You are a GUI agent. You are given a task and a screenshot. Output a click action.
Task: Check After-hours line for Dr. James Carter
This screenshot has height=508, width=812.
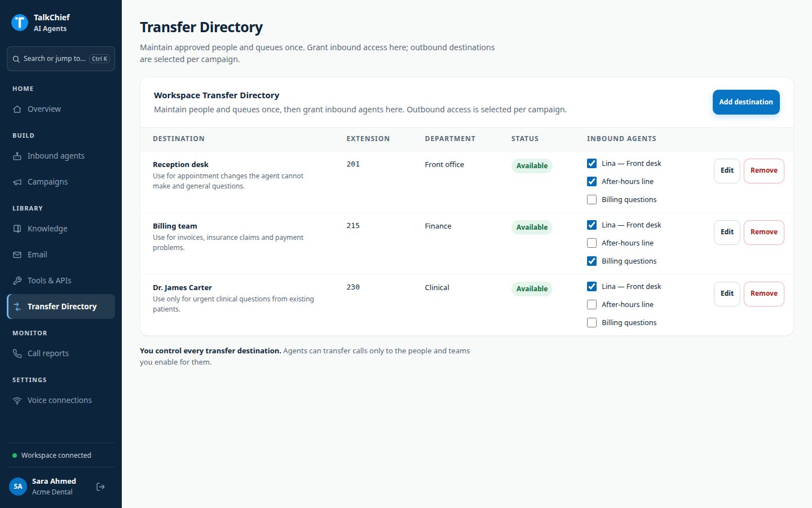pyautogui.click(x=592, y=304)
